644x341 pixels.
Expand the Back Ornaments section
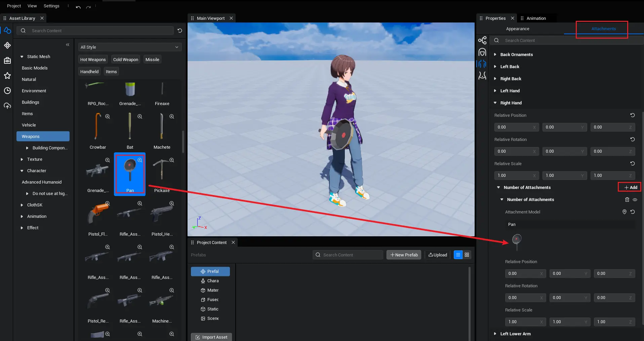(495, 54)
